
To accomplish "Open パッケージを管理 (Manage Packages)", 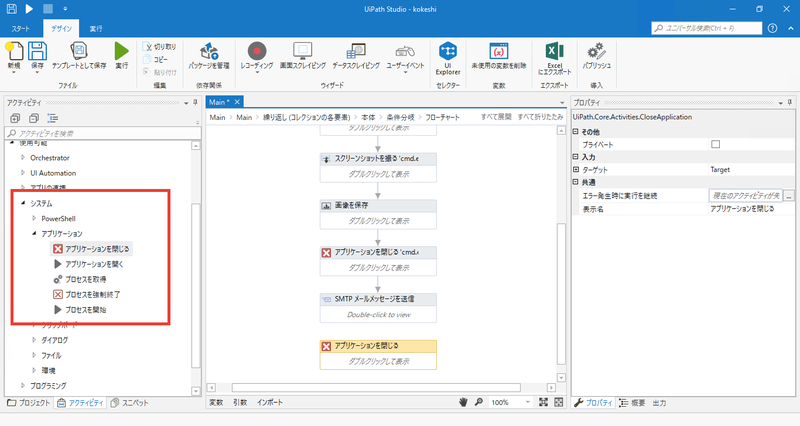I will pos(209,52).
